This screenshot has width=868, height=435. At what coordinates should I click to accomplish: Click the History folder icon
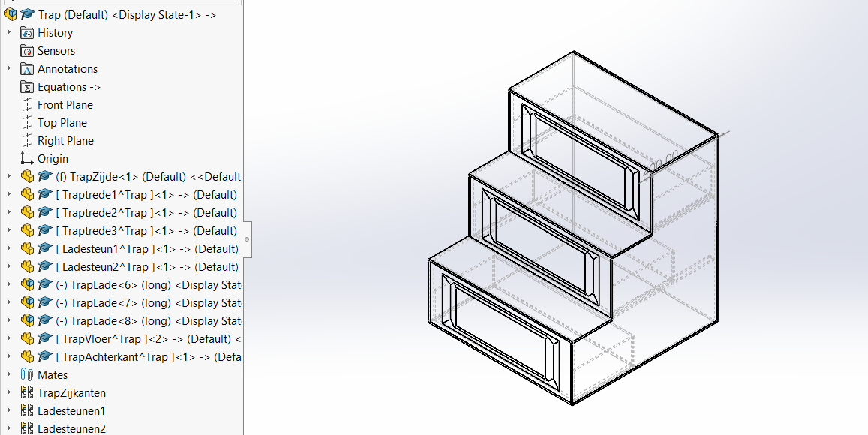(x=27, y=33)
